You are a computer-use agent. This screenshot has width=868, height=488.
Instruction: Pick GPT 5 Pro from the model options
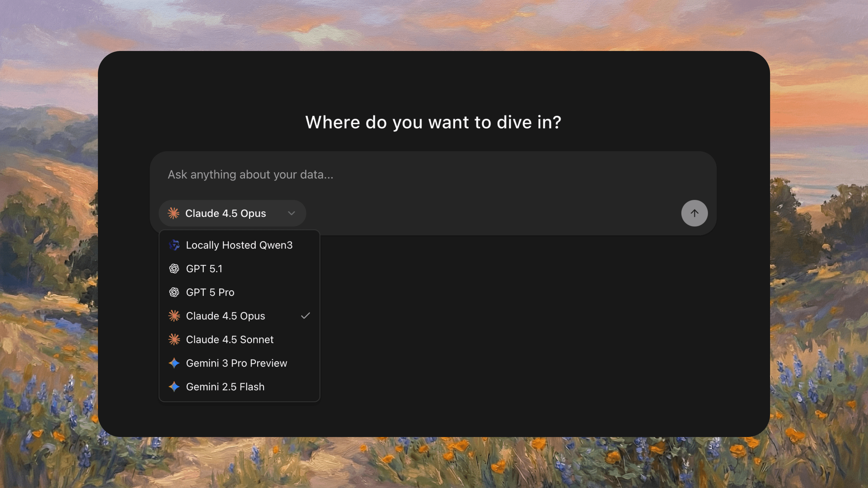[x=210, y=292]
